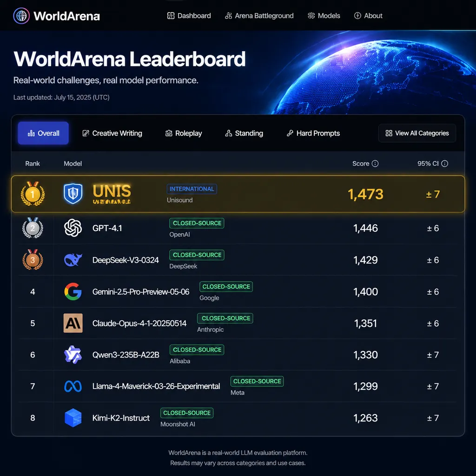
Task: Click the 95% CI column header text
Action: tap(428, 164)
